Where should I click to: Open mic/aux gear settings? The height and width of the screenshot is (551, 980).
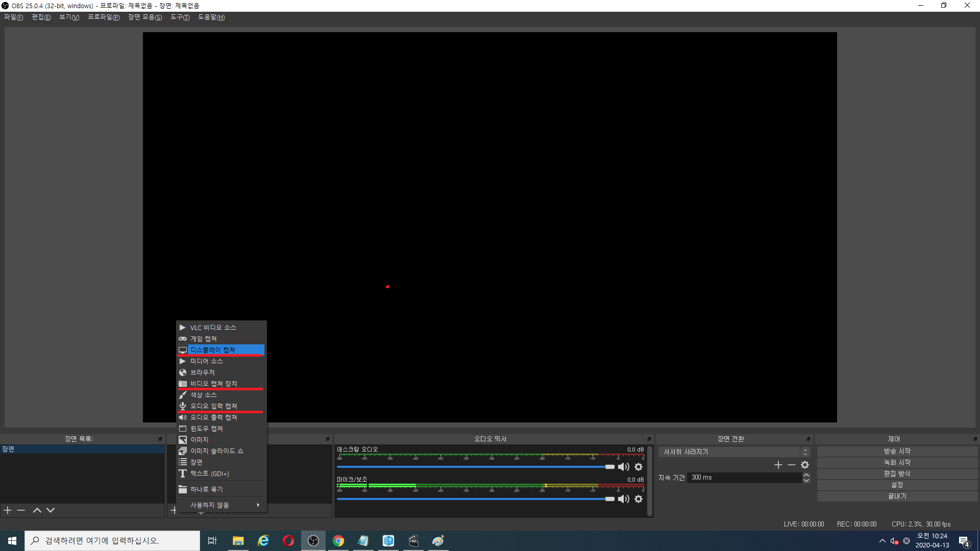(639, 499)
